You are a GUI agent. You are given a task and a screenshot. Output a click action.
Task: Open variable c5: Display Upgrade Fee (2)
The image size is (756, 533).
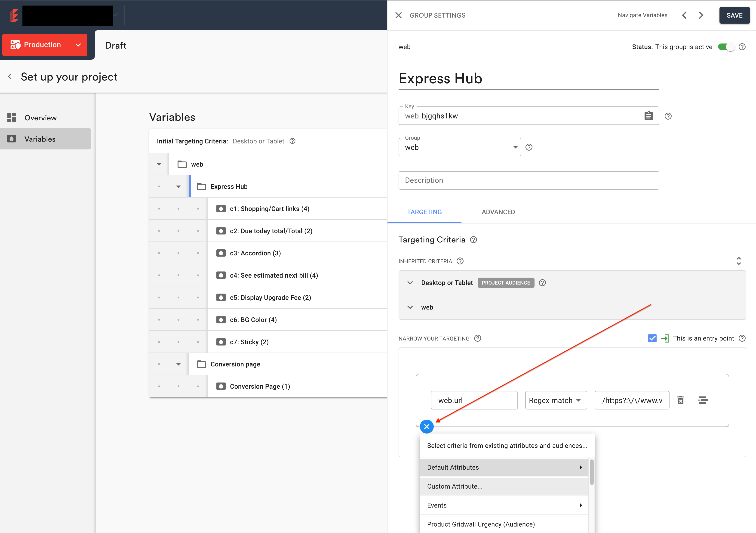298,297
